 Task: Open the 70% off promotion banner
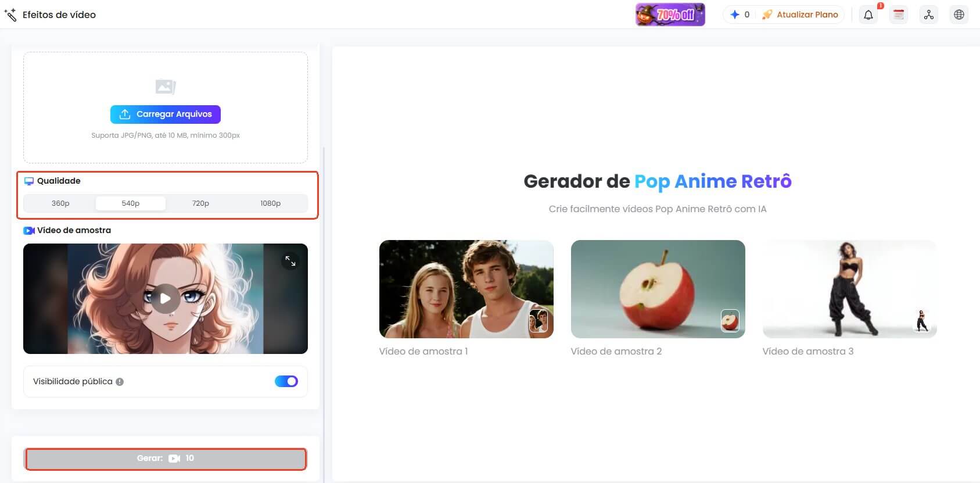point(670,15)
